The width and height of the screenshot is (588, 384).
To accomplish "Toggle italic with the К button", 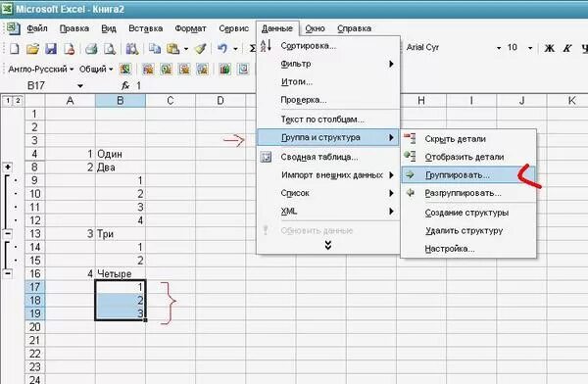I will [x=567, y=48].
